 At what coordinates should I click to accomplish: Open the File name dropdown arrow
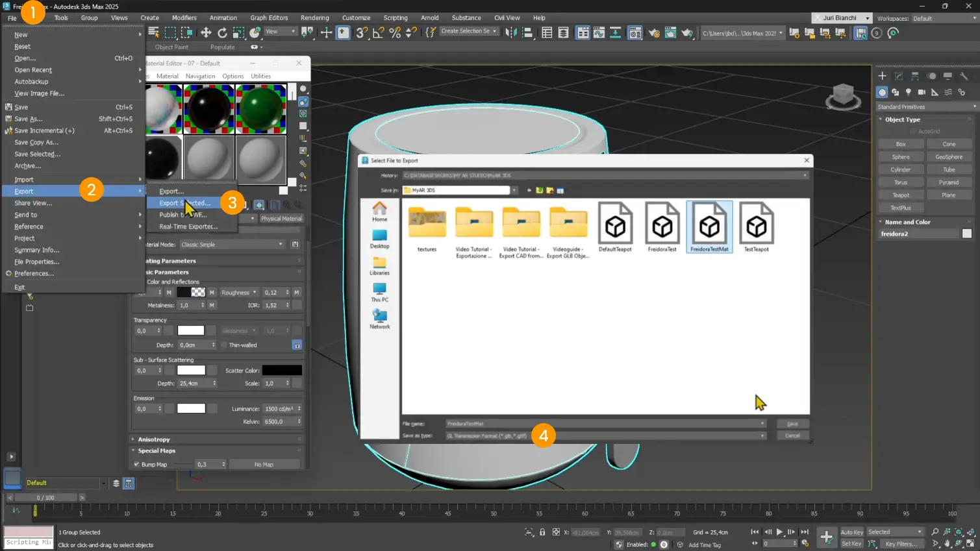pyautogui.click(x=762, y=424)
